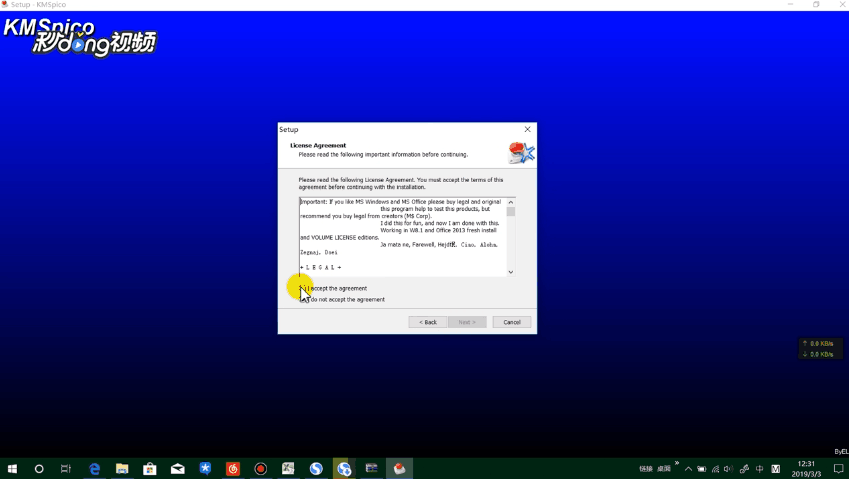Select 'I accept the agreement' radio option

coord(303,288)
